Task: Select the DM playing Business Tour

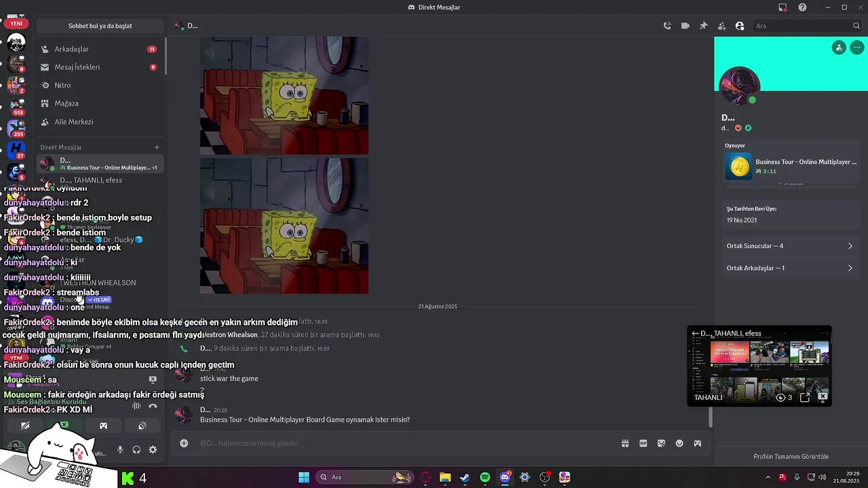Action: 100,163
